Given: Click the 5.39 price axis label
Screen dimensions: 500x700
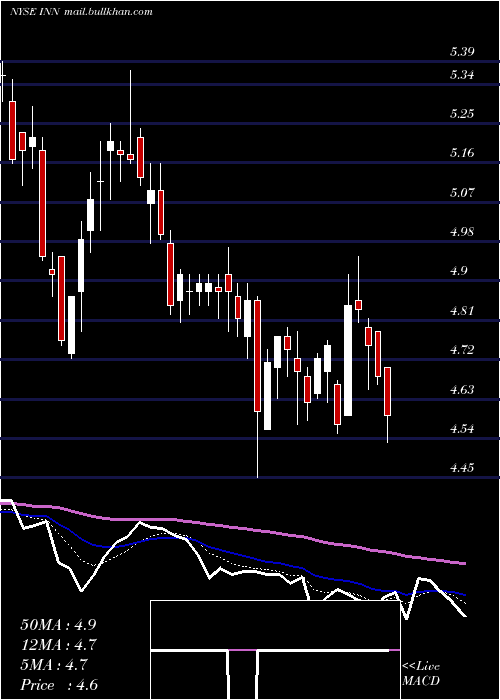Looking at the screenshot, I should (x=462, y=52).
